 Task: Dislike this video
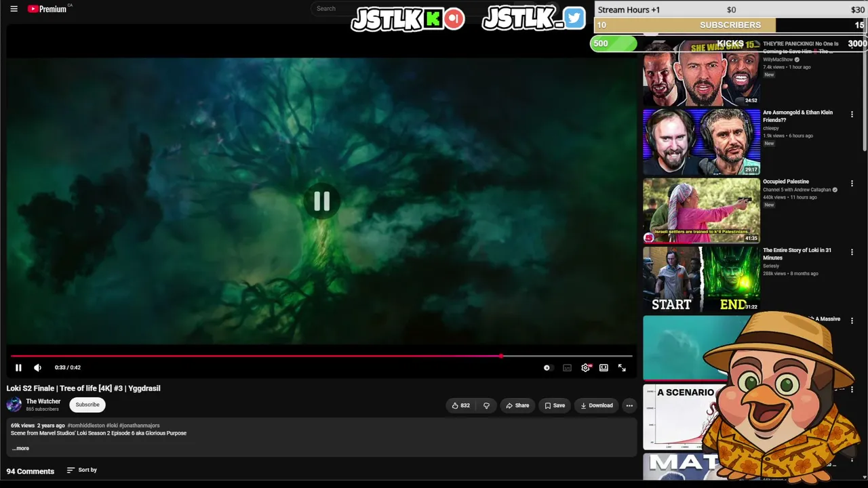tap(486, 405)
